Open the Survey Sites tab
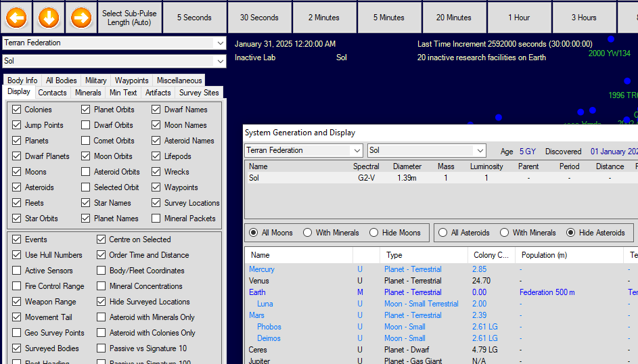The image size is (638, 364). coord(199,93)
